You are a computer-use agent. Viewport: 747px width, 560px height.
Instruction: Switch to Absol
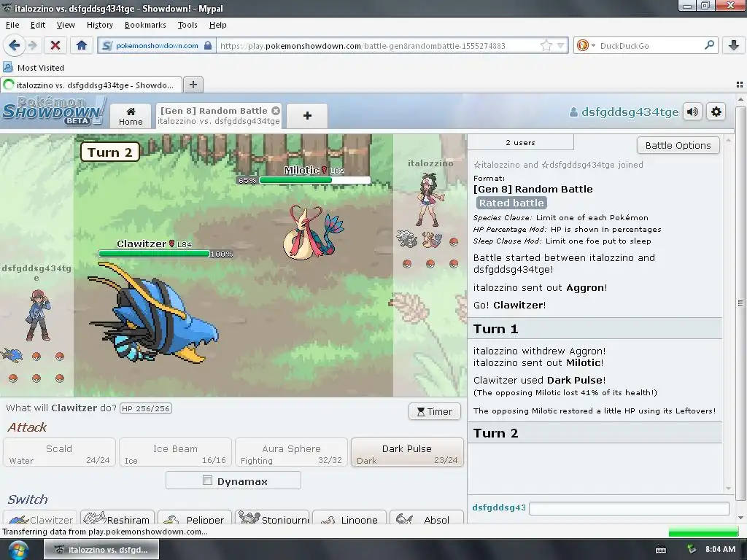[x=426, y=517]
